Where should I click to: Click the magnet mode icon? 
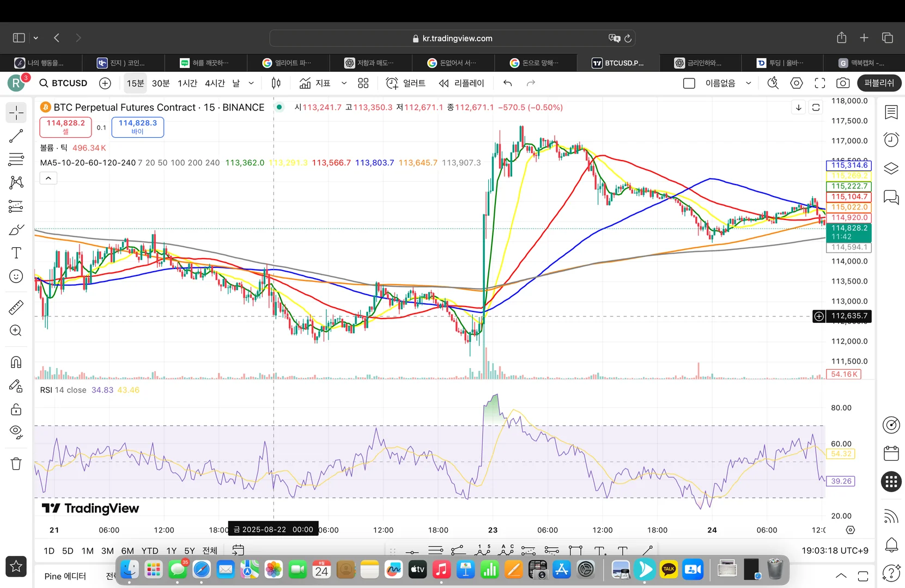point(16,362)
